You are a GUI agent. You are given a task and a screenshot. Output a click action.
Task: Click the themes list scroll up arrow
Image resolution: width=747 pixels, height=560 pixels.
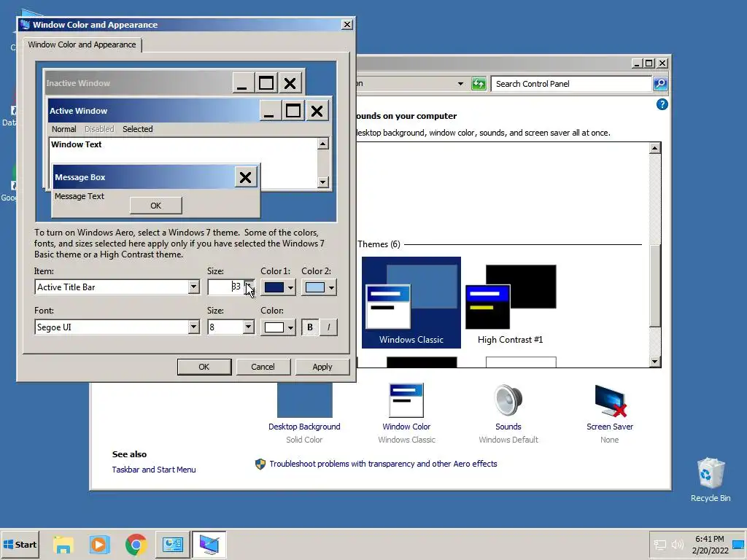pyautogui.click(x=655, y=148)
